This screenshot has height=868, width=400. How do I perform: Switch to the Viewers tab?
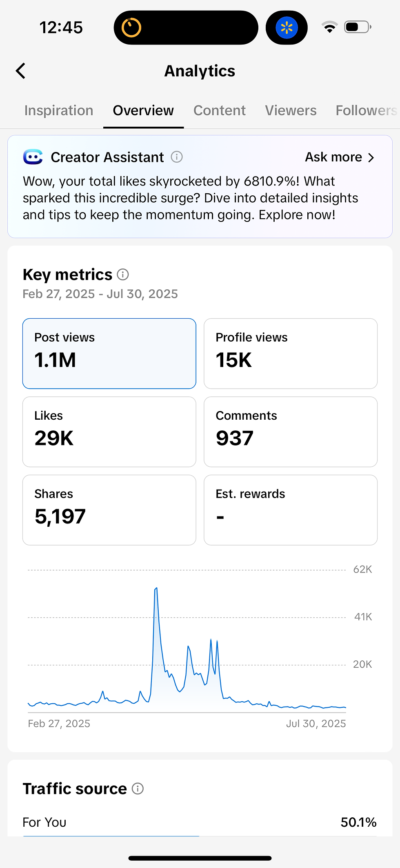(x=291, y=110)
